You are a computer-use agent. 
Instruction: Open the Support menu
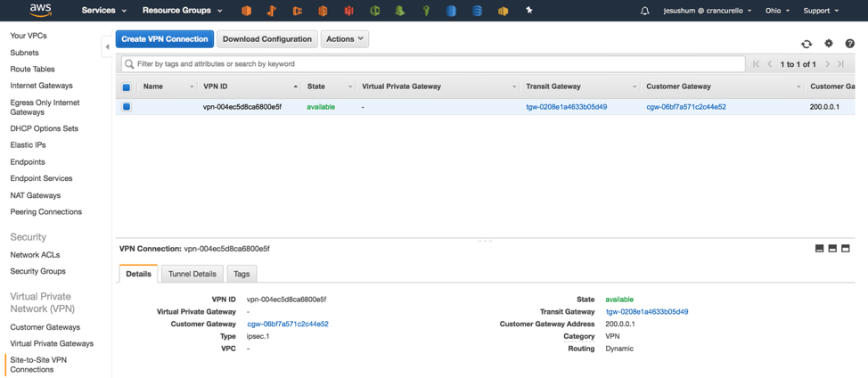821,11
